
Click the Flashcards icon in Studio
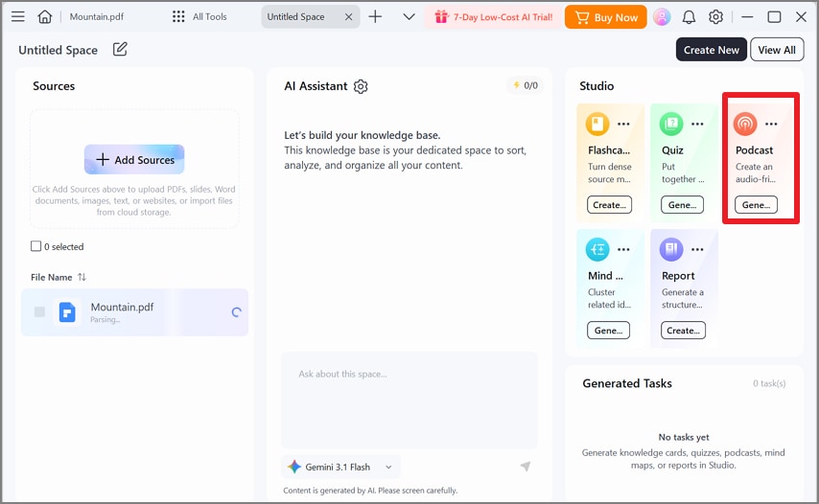pyautogui.click(x=597, y=124)
